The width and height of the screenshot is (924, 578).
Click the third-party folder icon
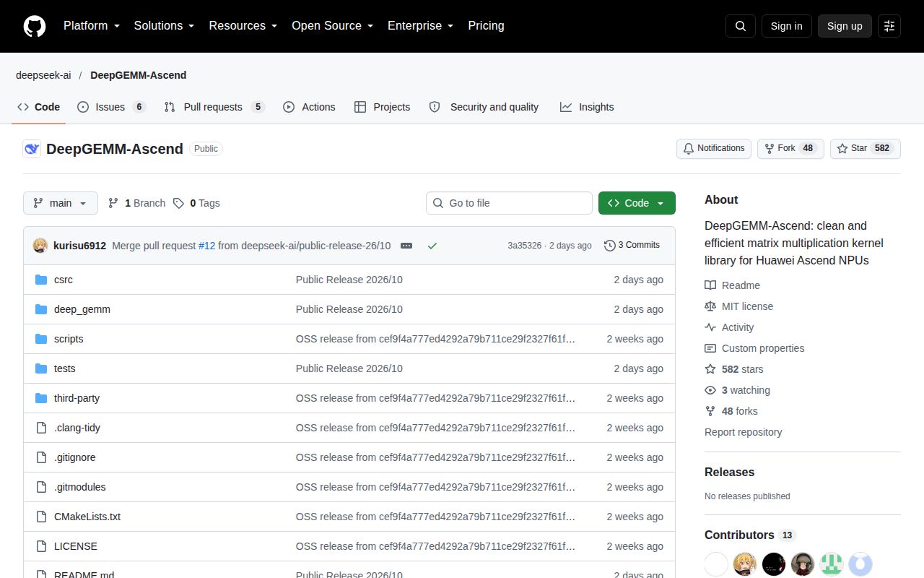(41, 398)
